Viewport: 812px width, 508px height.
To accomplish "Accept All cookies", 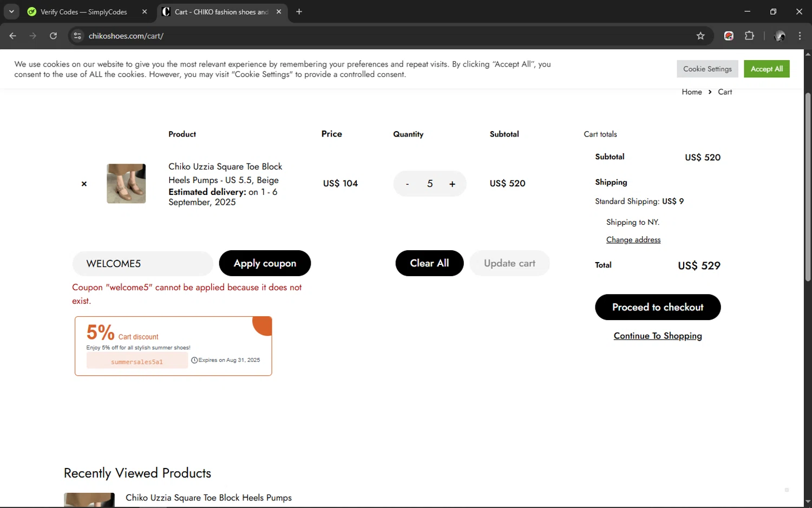I will click(x=767, y=69).
